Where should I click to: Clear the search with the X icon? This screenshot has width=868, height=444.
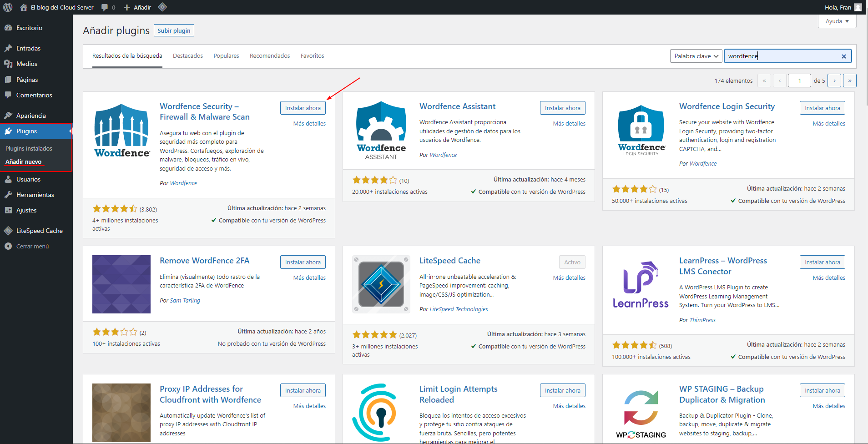(x=844, y=56)
